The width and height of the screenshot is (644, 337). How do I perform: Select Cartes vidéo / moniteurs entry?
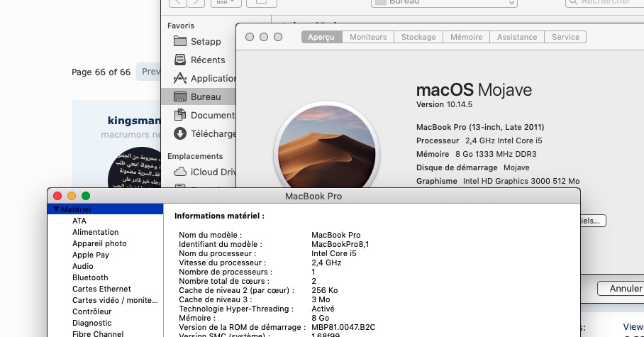[115, 300]
